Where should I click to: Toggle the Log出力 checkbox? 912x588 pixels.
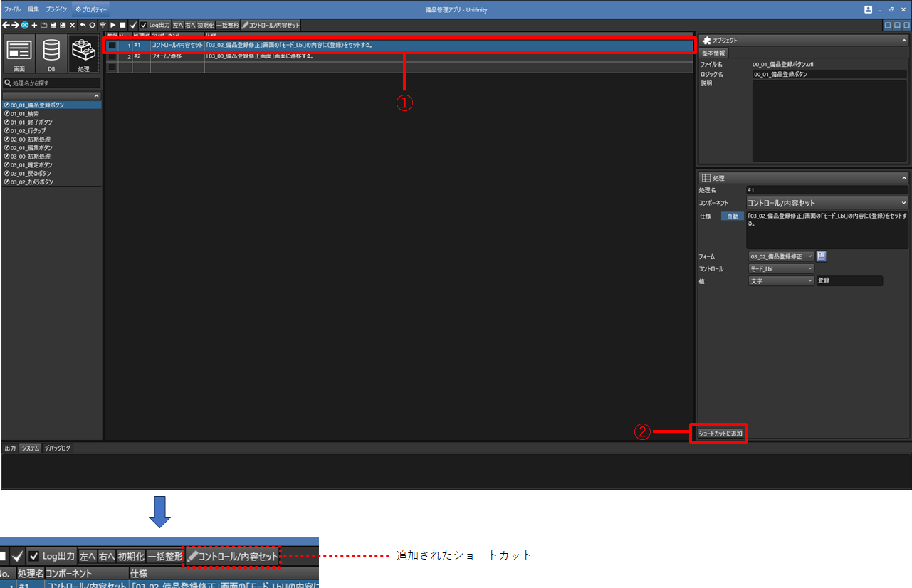(144, 25)
